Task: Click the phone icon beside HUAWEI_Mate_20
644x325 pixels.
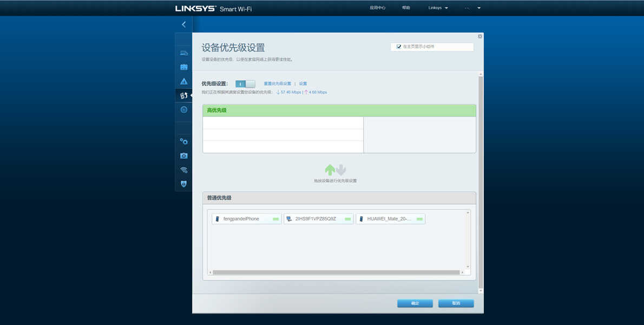Action: (362, 219)
